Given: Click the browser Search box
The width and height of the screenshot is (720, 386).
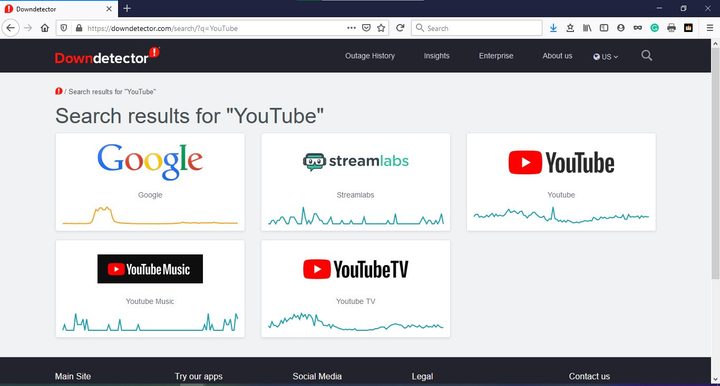Looking at the screenshot, I should pos(477,28).
